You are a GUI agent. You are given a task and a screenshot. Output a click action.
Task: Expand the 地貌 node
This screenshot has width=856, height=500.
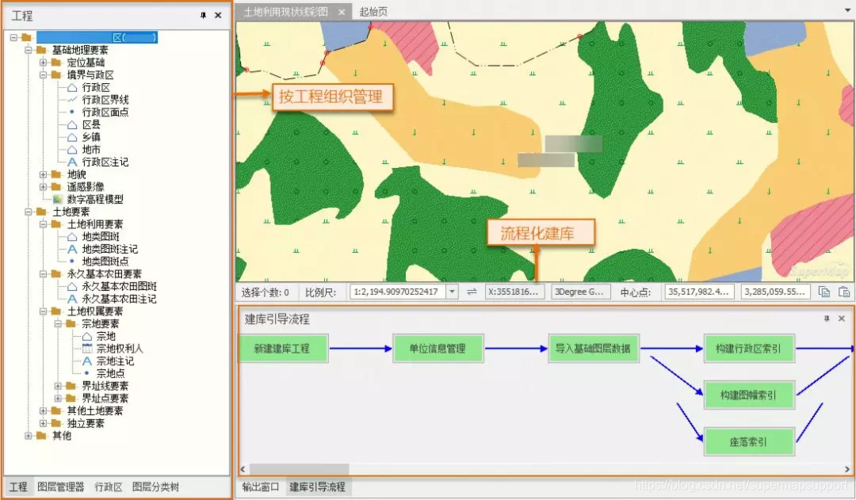click(x=43, y=175)
